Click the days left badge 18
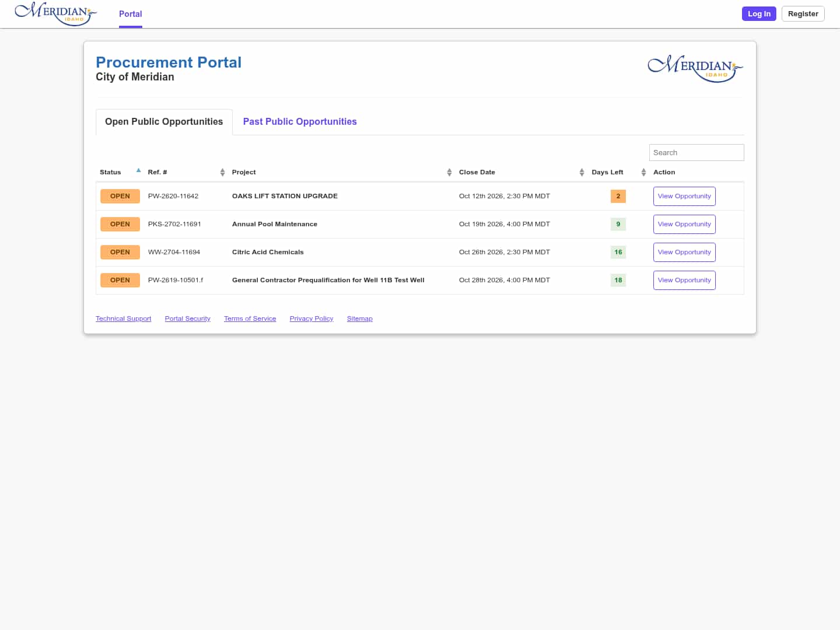Viewport: 840px width, 630px height. [618, 280]
